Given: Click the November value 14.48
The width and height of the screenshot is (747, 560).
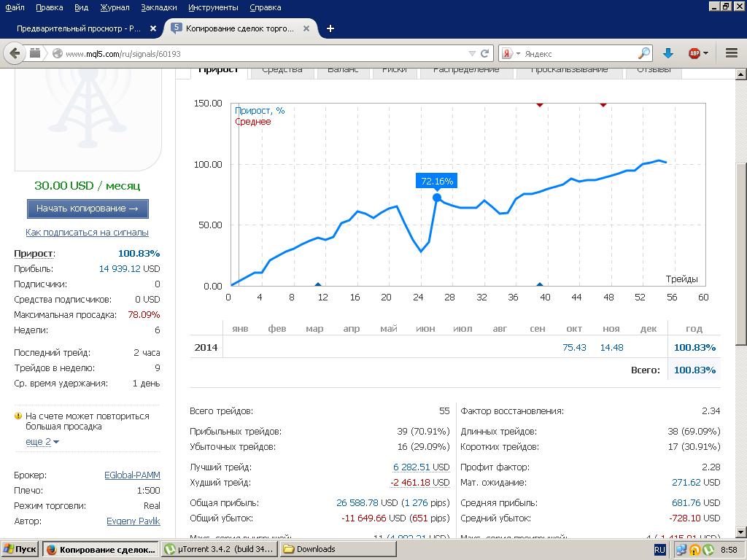Looking at the screenshot, I should (x=612, y=348).
